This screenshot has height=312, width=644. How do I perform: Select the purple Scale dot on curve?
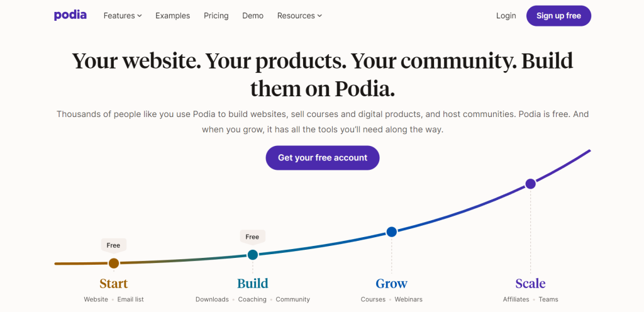[530, 184]
